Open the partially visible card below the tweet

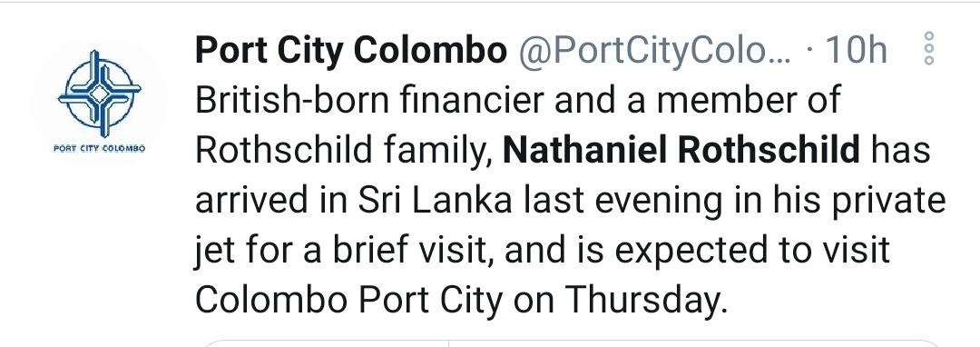tap(572, 343)
